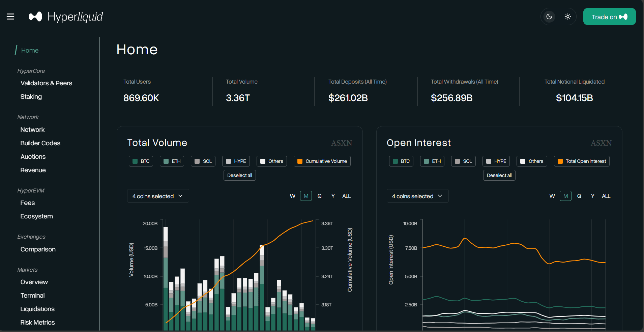Image resolution: width=644 pixels, height=332 pixels.
Task: Open Liquidations page from sidebar
Action: tap(37, 309)
